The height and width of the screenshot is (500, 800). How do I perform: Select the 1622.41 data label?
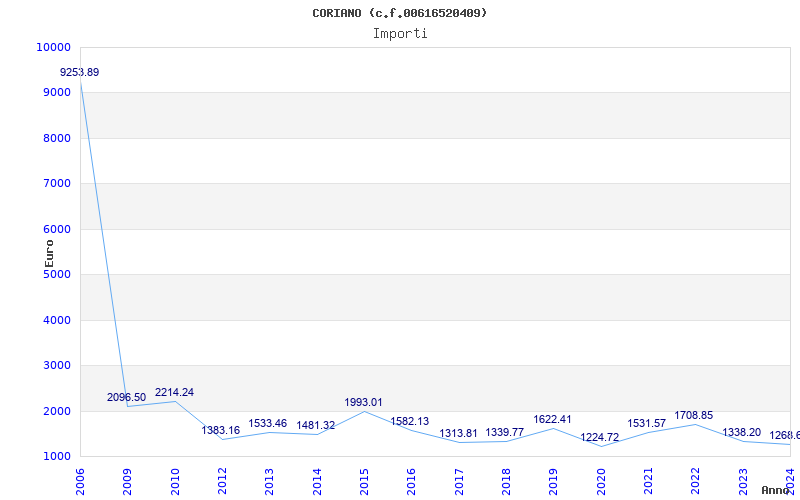[x=553, y=419]
